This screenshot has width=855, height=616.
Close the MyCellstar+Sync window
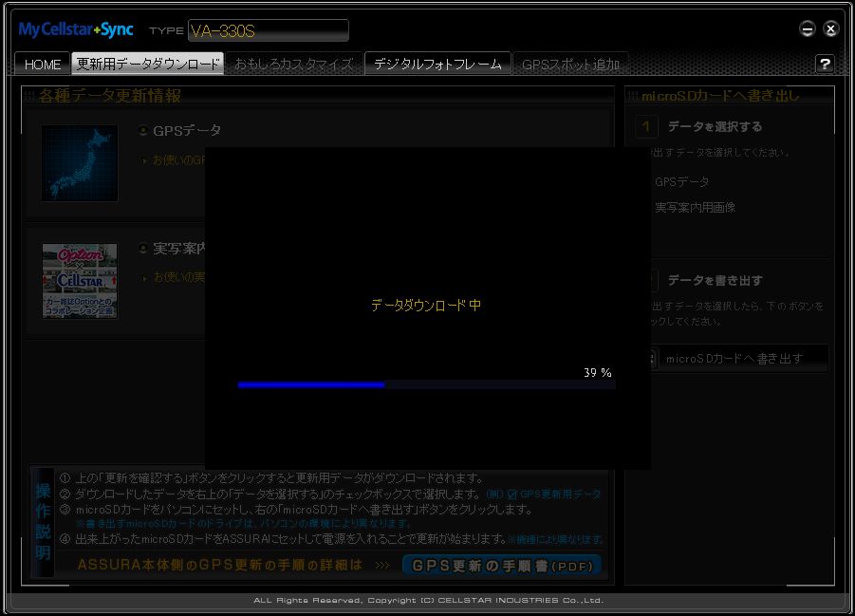(830, 29)
